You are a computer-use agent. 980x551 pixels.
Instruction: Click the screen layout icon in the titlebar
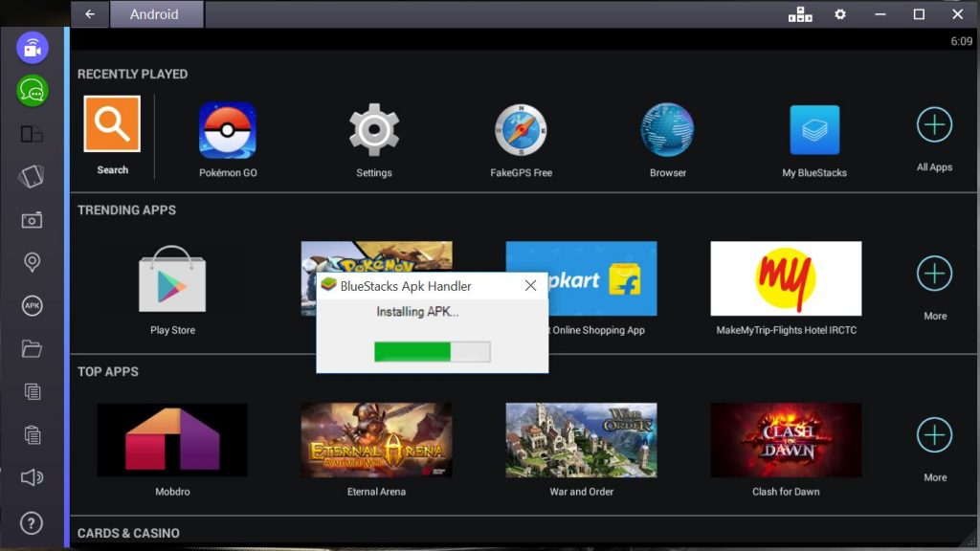[x=800, y=14]
